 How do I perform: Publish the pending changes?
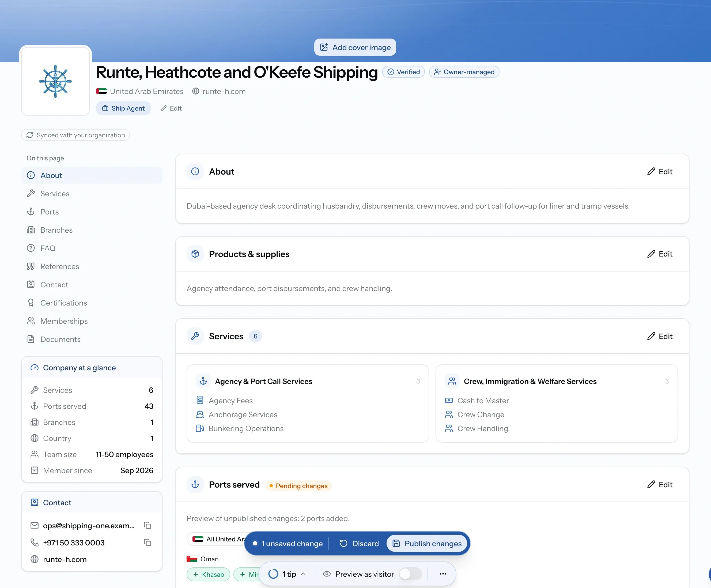coord(427,543)
